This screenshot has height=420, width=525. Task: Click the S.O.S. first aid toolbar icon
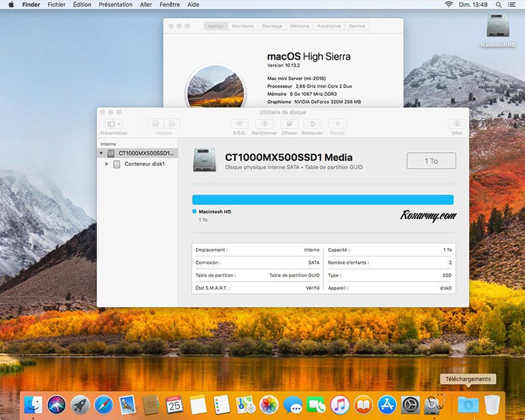(x=239, y=124)
